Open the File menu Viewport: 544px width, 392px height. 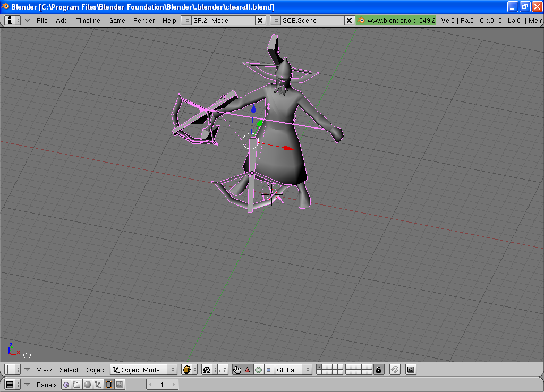tap(42, 21)
